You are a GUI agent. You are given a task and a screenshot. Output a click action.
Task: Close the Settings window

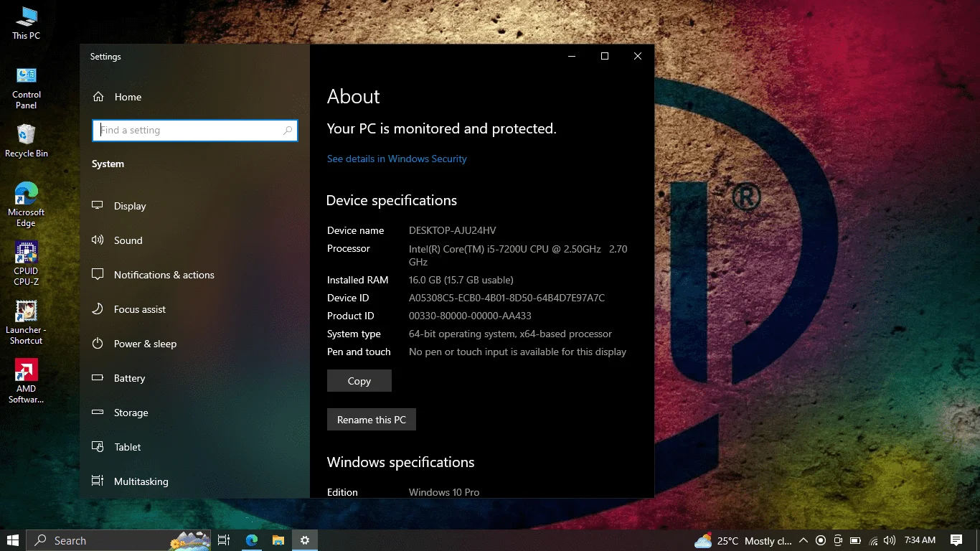tap(638, 56)
